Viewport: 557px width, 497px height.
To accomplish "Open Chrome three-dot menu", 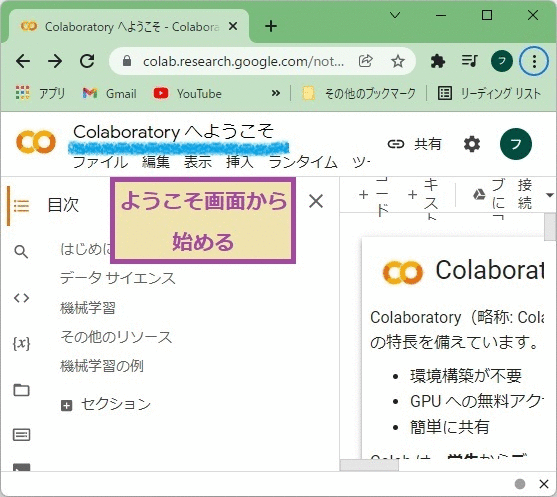I will coord(534,61).
